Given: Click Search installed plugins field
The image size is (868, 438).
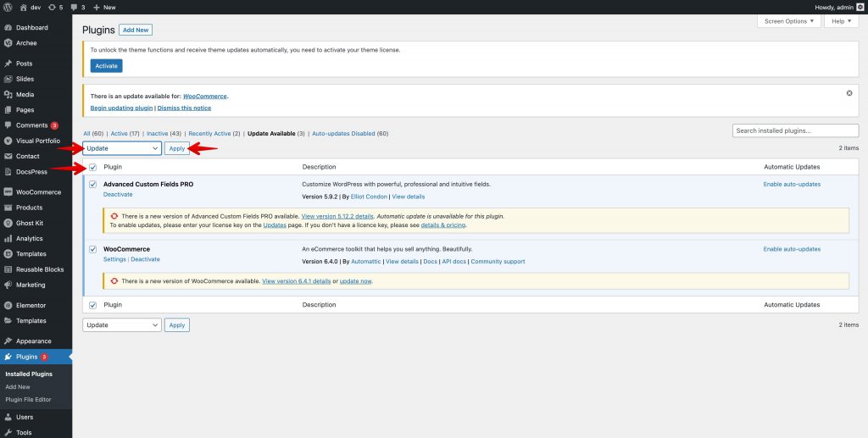Looking at the screenshot, I should [x=795, y=131].
